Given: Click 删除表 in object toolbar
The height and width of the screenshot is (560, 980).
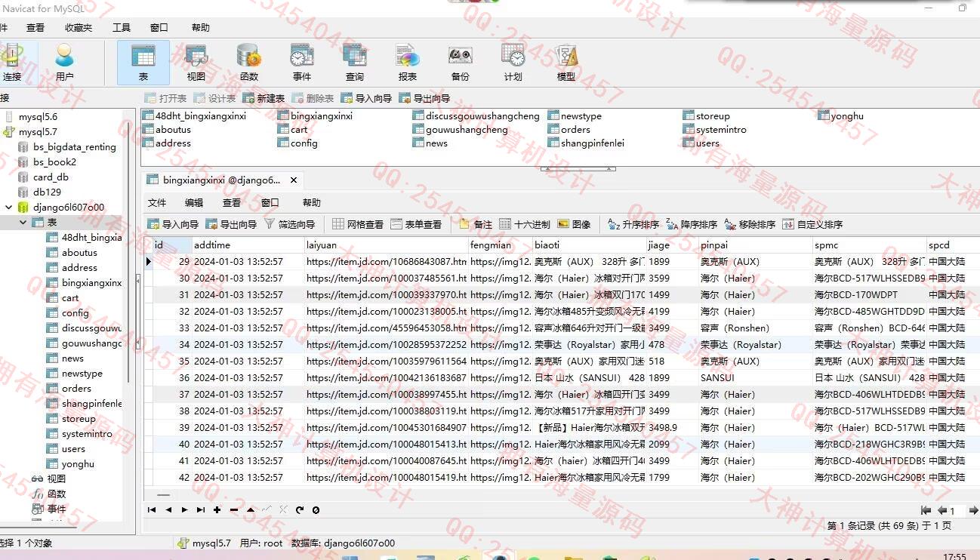Looking at the screenshot, I should point(313,98).
